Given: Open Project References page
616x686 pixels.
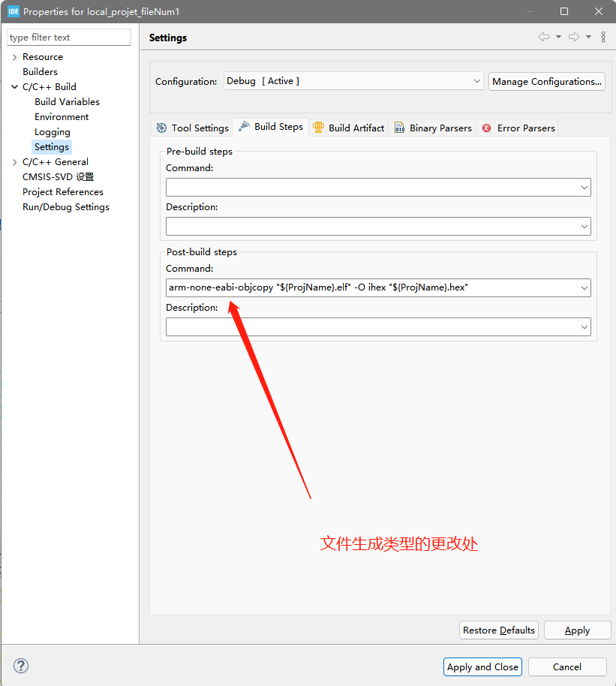Looking at the screenshot, I should click(x=62, y=191).
